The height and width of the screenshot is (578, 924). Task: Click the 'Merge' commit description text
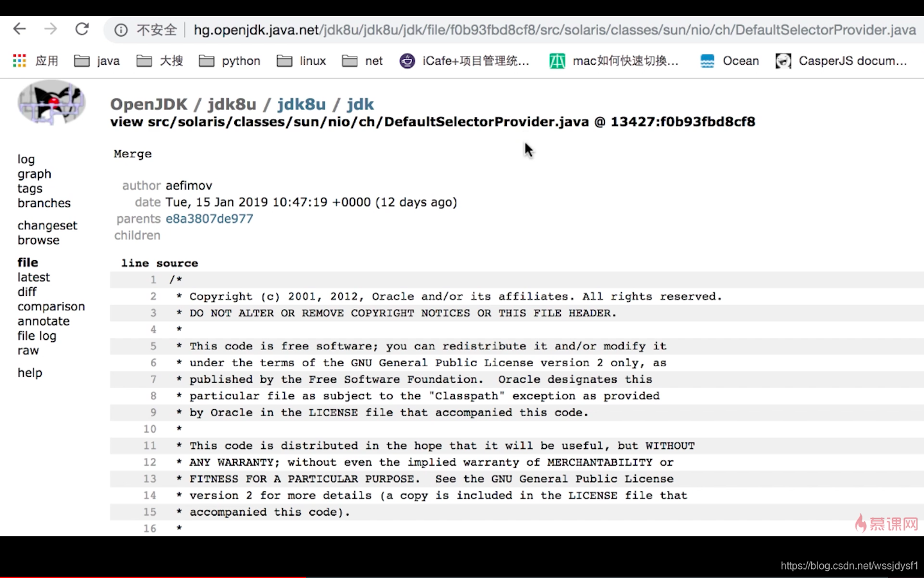(x=133, y=154)
